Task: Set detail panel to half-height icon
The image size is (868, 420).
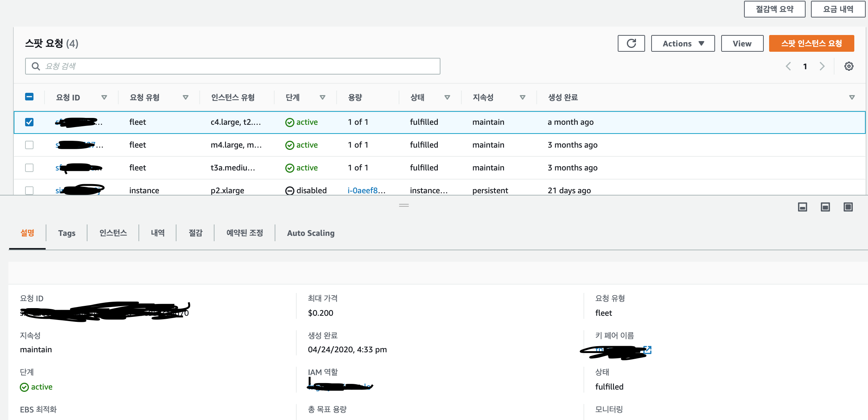Action: (x=825, y=207)
